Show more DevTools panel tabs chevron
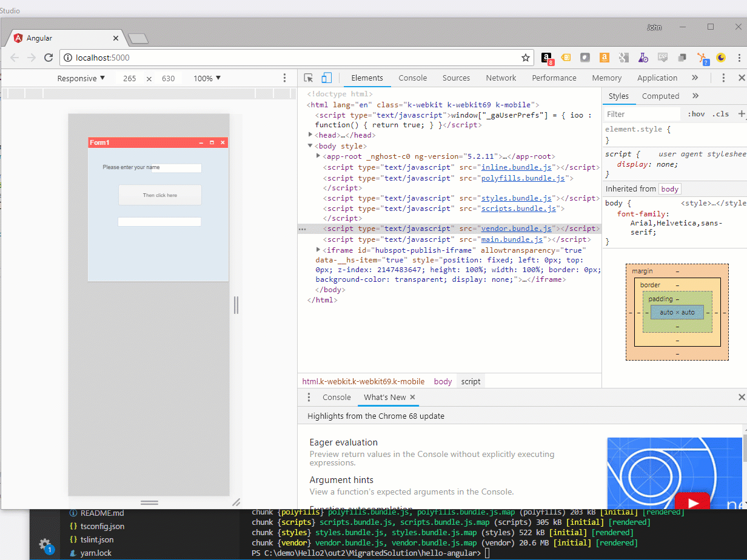 click(695, 78)
